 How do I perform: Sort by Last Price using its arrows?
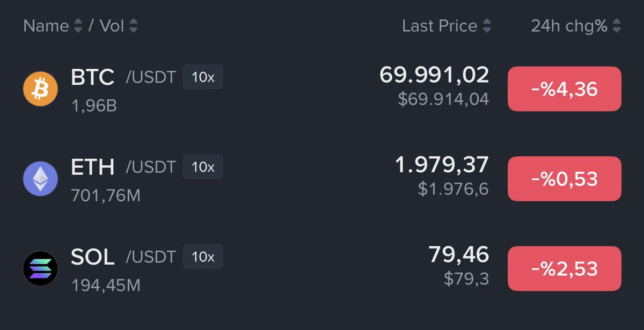click(x=487, y=26)
